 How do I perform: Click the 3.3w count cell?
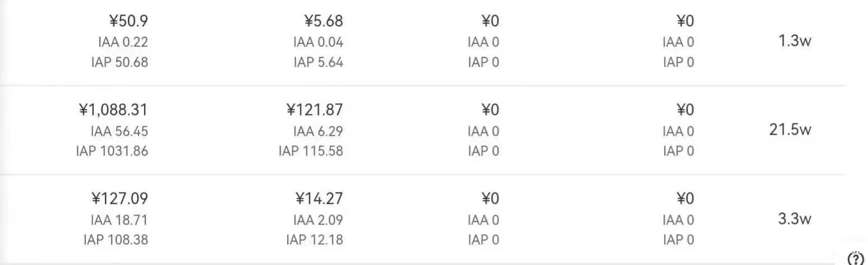click(x=795, y=219)
